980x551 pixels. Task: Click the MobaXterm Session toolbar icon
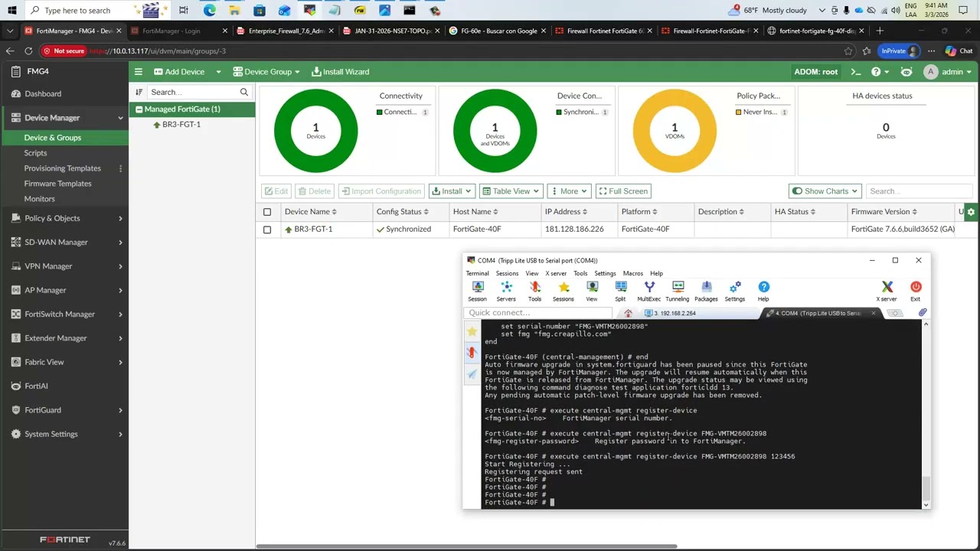coord(477,291)
